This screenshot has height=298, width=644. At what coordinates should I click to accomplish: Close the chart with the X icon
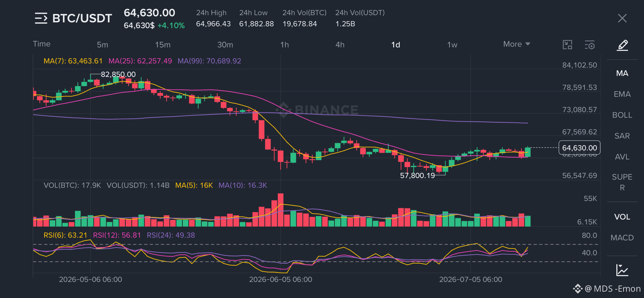622,18
